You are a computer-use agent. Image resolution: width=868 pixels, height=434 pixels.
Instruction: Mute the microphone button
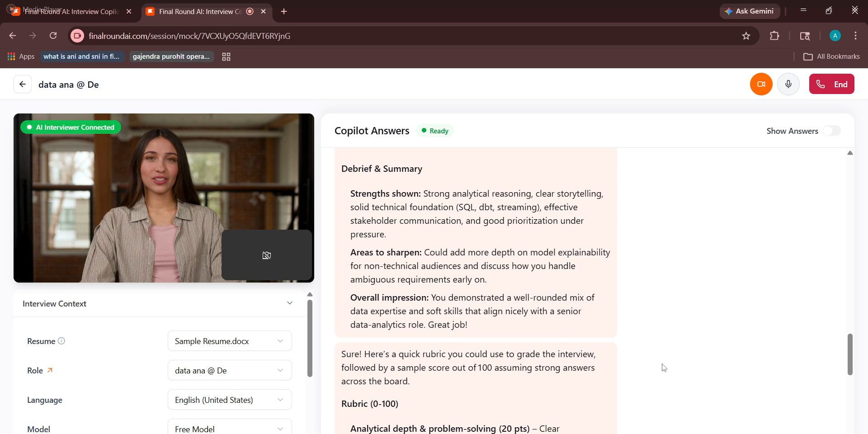pos(788,84)
